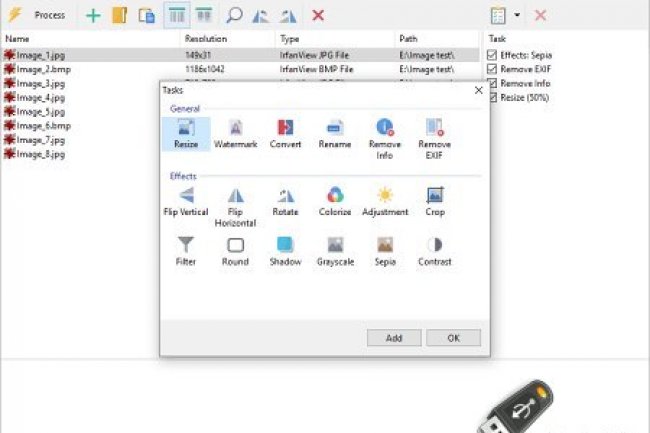The height and width of the screenshot is (433, 650).
Task: Delete task with pink X icon
Action: click(540, 16)
